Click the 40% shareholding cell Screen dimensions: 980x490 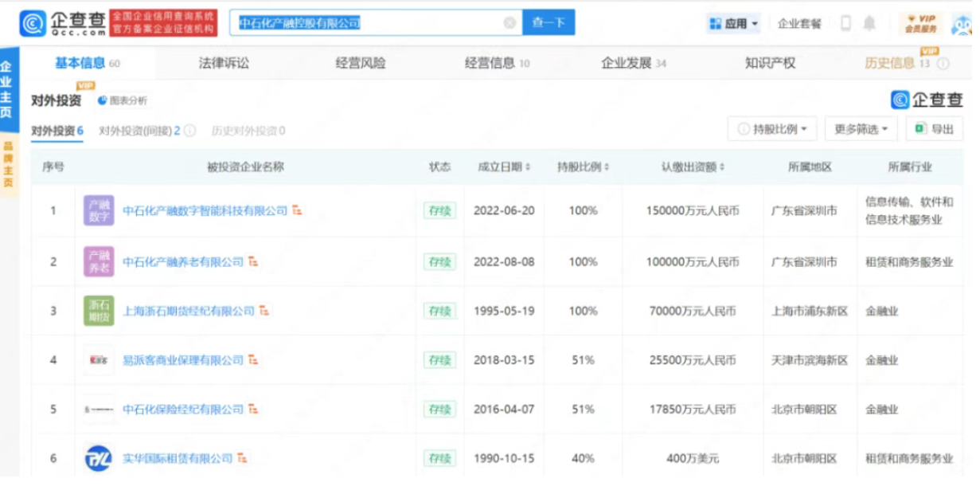tap(583, 458)
